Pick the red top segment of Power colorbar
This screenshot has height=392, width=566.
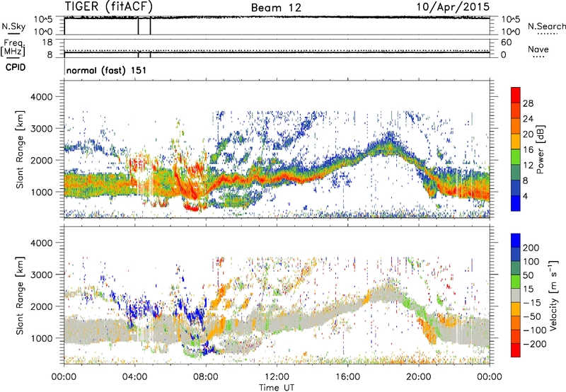pos(516,95)
